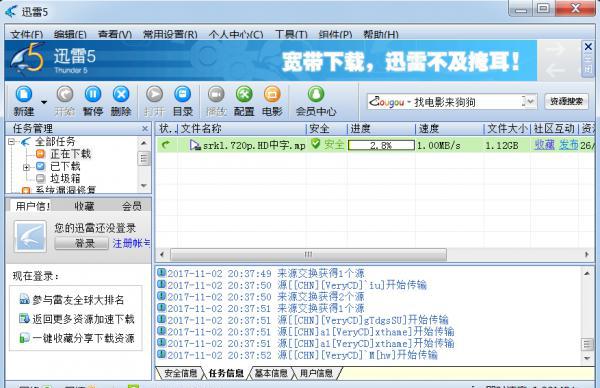Open the 组件(P) menu
Image resolution: width=600 pixels, height=388 pixels.
[335, 35]
